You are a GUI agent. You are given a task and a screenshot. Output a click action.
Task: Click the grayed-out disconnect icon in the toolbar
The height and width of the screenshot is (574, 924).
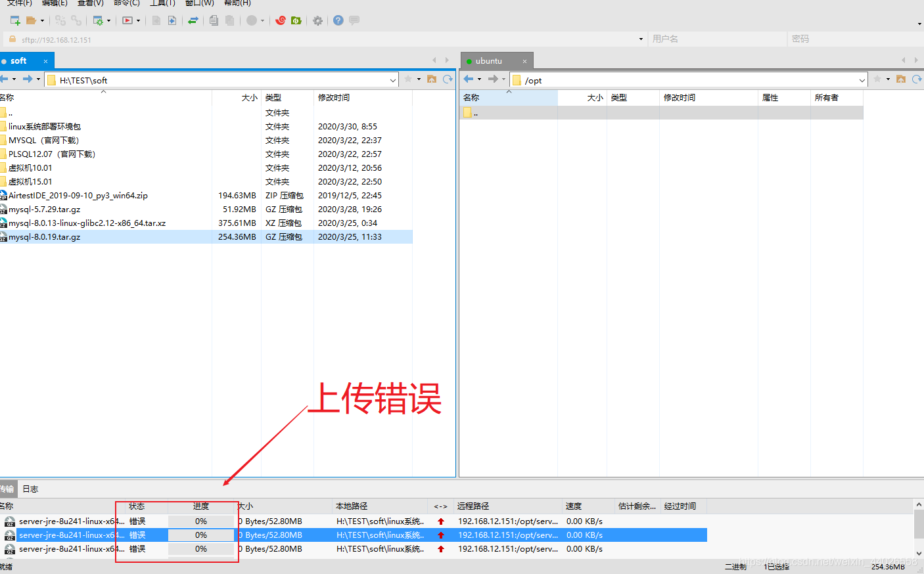tap(76, 20)
